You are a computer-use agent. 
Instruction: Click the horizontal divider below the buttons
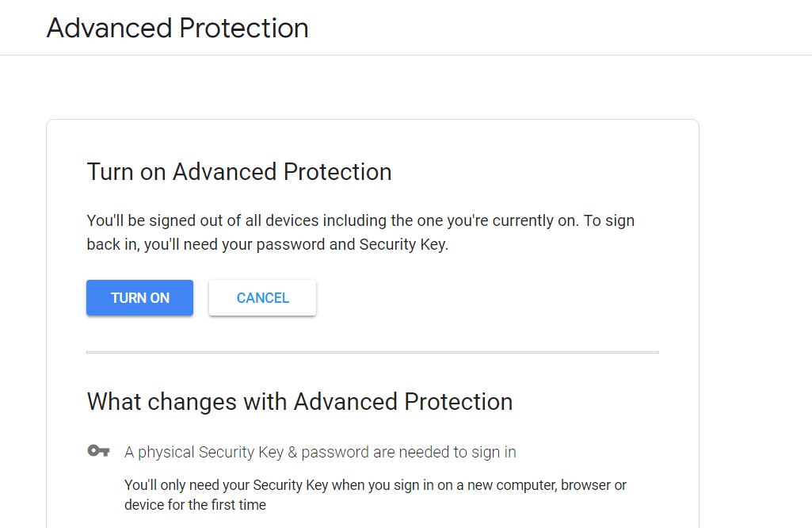pos(372,352)
